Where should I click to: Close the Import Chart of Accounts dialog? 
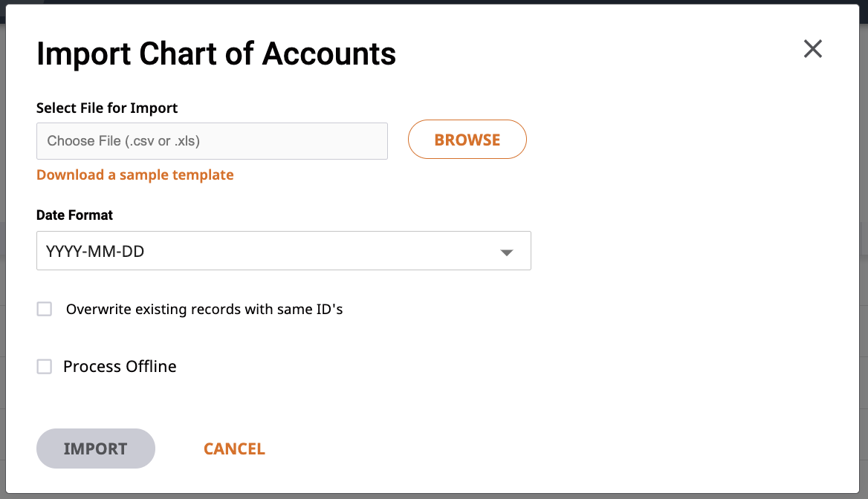pos(813,49)
